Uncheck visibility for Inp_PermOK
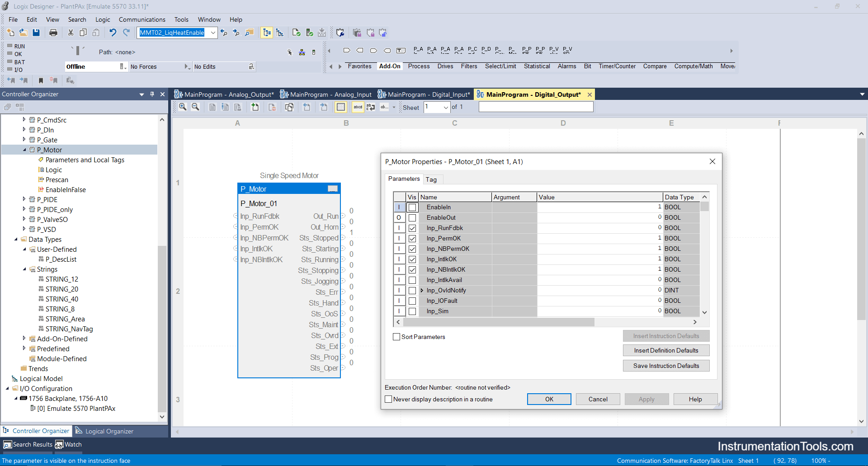This screenshot has width=868, height=466. pos(412,239)
